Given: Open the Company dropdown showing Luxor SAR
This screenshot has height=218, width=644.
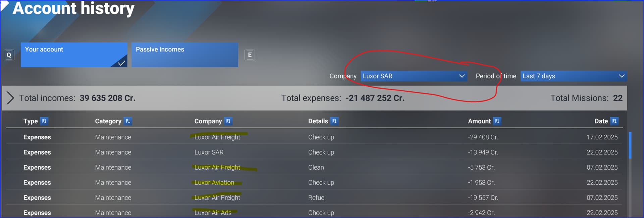Looking at the screenshot, I should click(x=414, y=76).
